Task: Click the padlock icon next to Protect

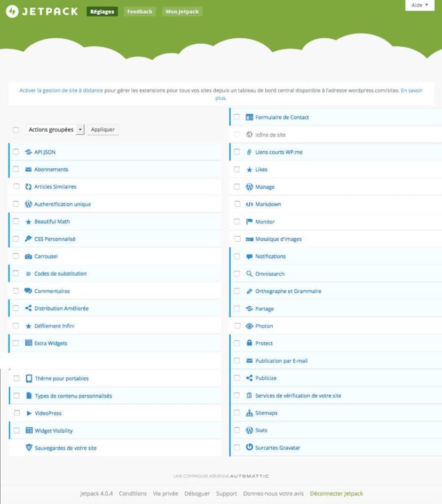Action: pyautogui.click(x=249, y=343)
